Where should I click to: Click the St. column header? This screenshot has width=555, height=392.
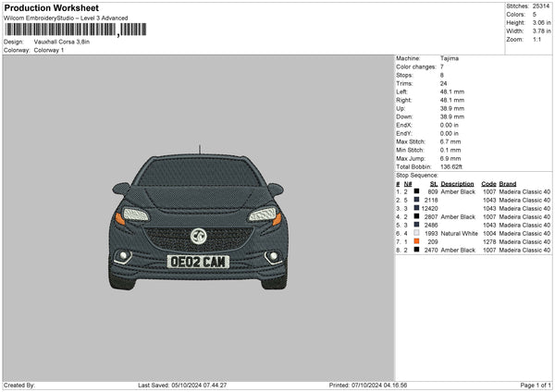(433, 183)
